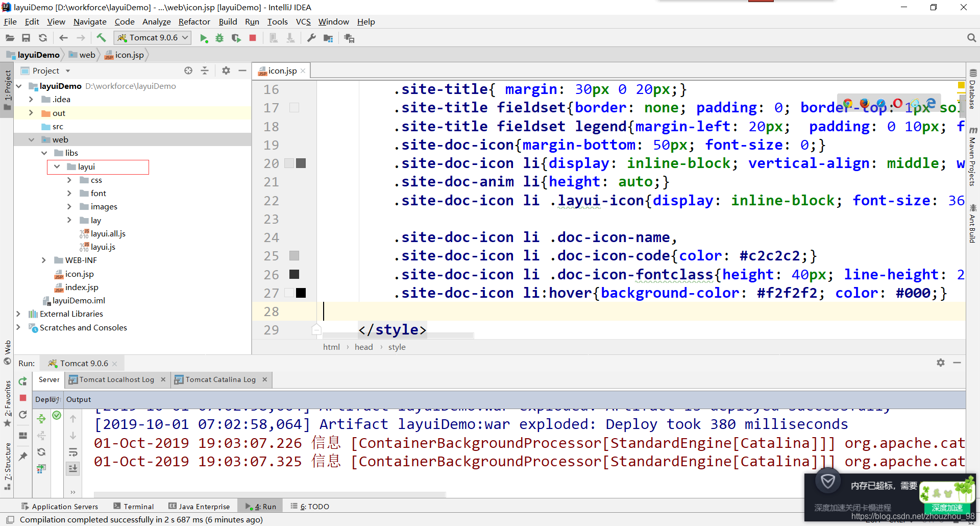Click up arrow in console toolbar

tap(73, 419)
